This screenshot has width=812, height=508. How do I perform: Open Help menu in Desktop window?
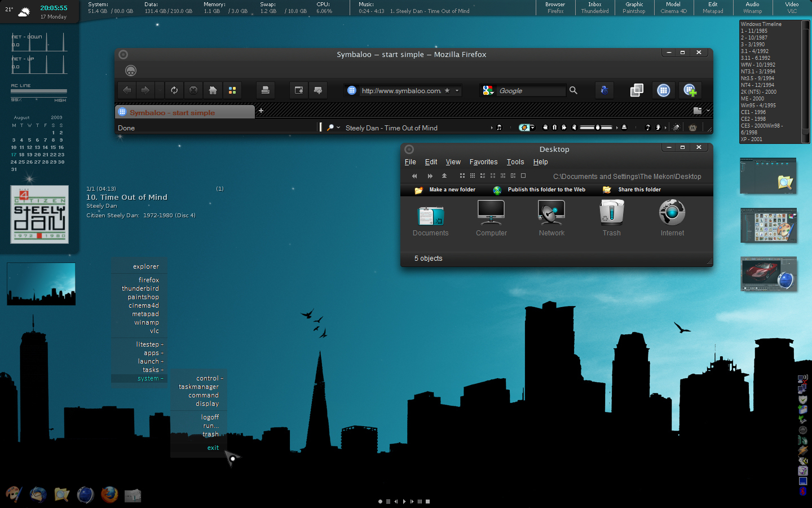coord(540,162)
